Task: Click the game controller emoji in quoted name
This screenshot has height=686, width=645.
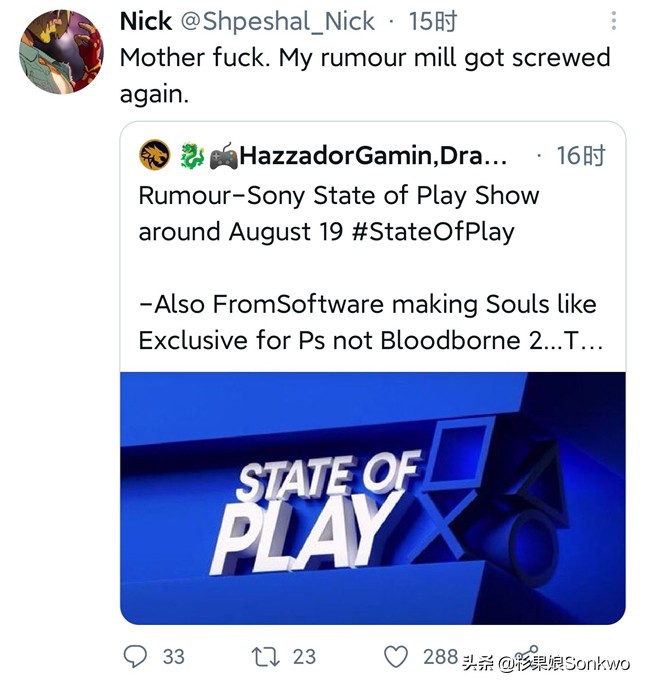Action: [x=222, y=155]
